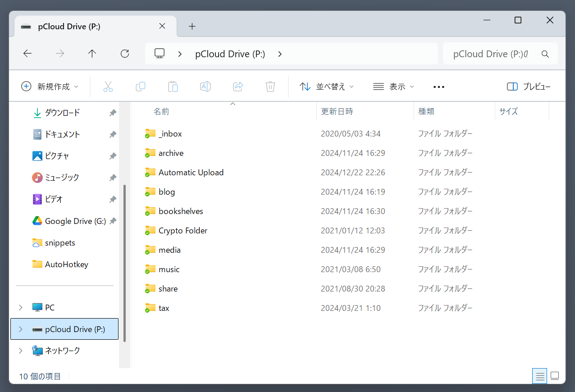Click the Delete trash can icon
The image size is (575, 392).
tap(270, 87)
